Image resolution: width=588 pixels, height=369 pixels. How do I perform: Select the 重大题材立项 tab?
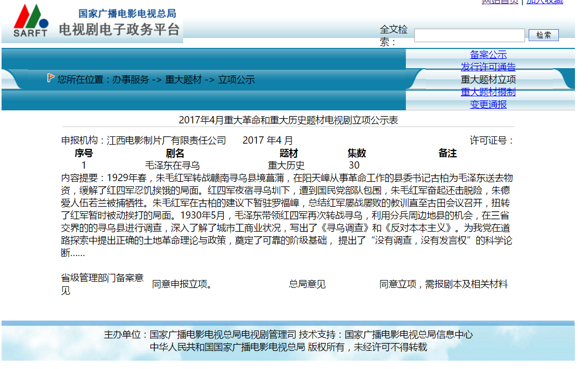pyautogui.click(x=488, y=80)
